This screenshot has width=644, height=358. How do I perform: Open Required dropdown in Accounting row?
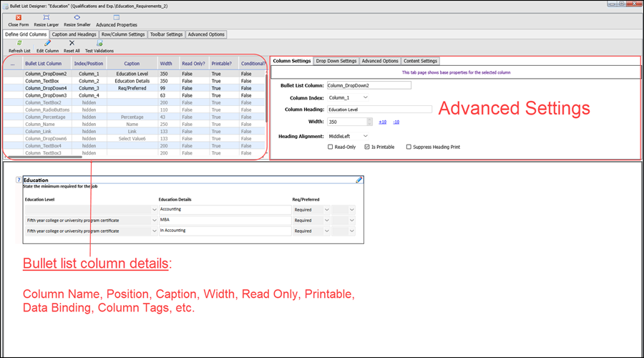[327, 210]
